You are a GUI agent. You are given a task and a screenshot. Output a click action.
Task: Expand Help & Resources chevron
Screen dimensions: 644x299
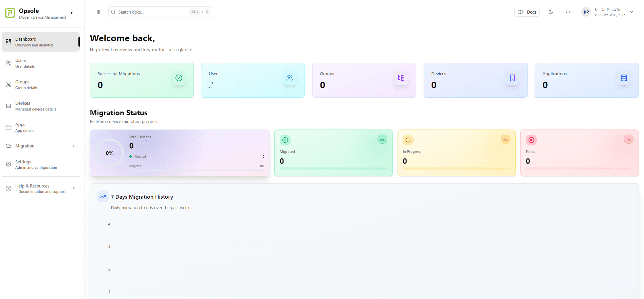pos(74,188)
